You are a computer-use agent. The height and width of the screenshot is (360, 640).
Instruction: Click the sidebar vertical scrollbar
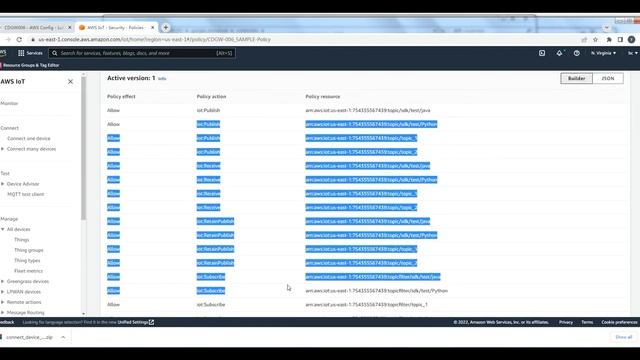(x=83, y=148)
